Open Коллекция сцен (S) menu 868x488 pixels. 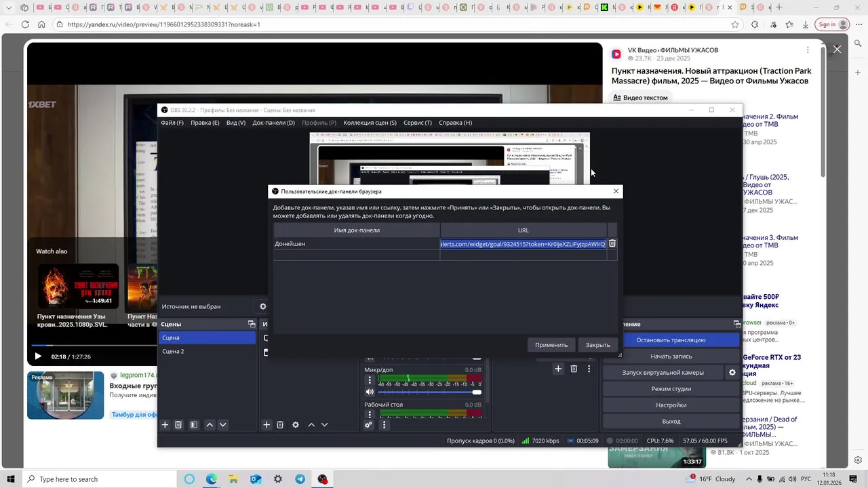(x=370, y=123)
